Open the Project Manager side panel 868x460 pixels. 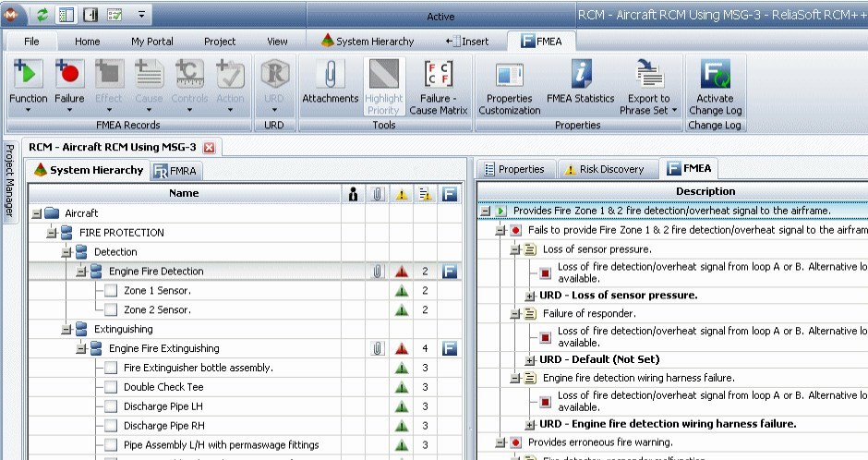(9, 181)
